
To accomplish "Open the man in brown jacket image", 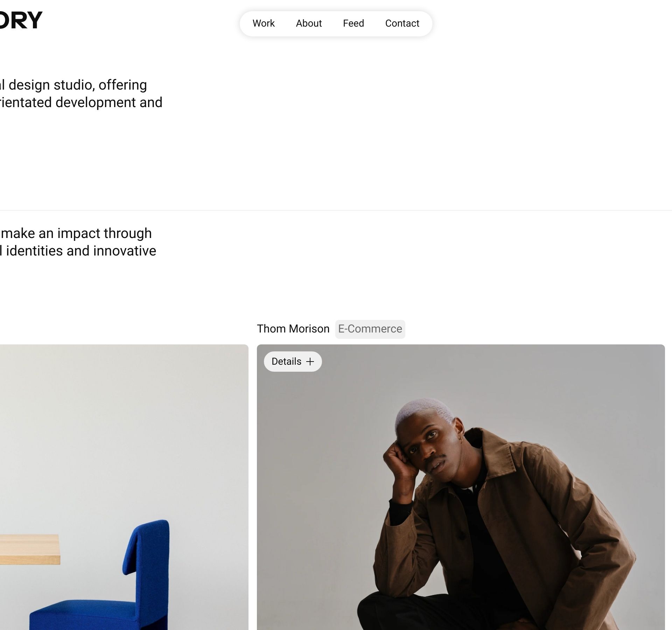I will click(x=461, y=487).
